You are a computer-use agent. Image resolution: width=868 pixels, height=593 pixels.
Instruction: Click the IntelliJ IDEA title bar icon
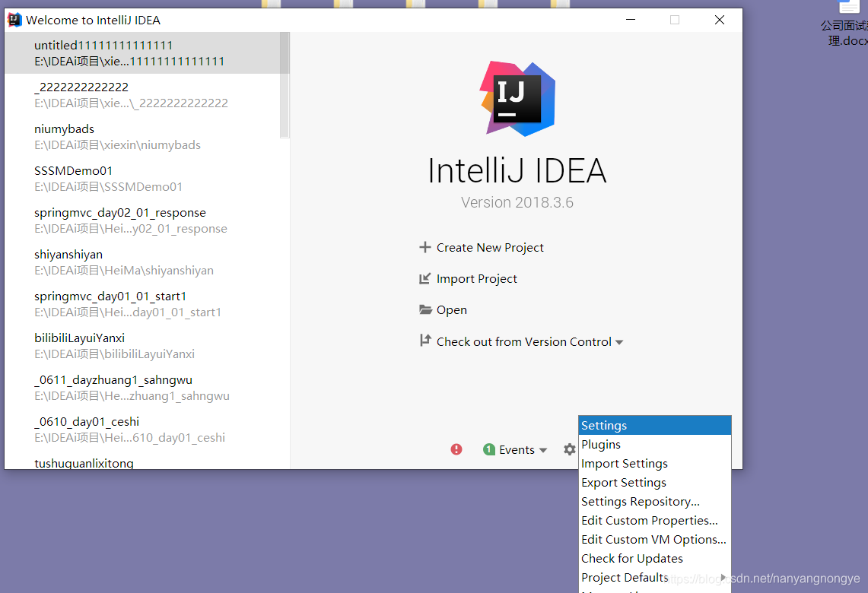[14, 20]
